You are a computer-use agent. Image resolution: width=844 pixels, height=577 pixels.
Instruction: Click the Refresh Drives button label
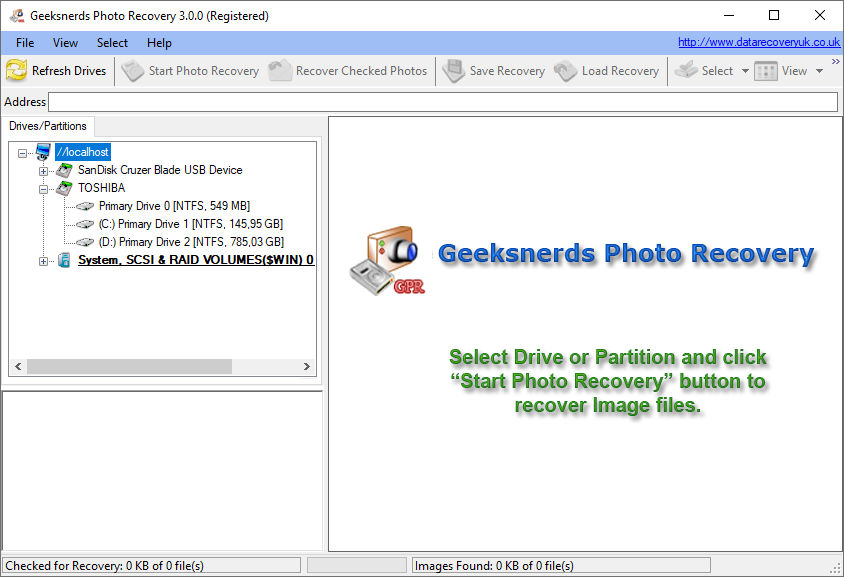click(69, 71)
